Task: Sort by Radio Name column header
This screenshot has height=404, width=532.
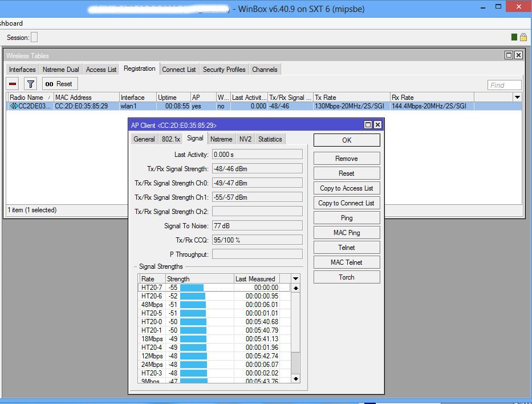Action: tap(30, 98)
